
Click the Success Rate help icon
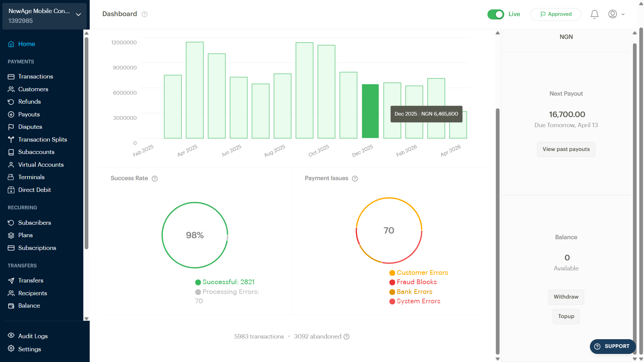[155, 178]
